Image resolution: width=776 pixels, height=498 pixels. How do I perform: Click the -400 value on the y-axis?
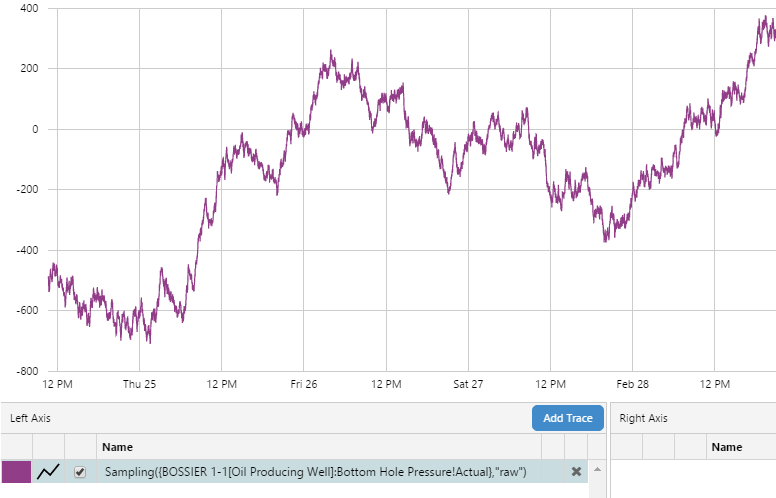[x=26, y=250]
